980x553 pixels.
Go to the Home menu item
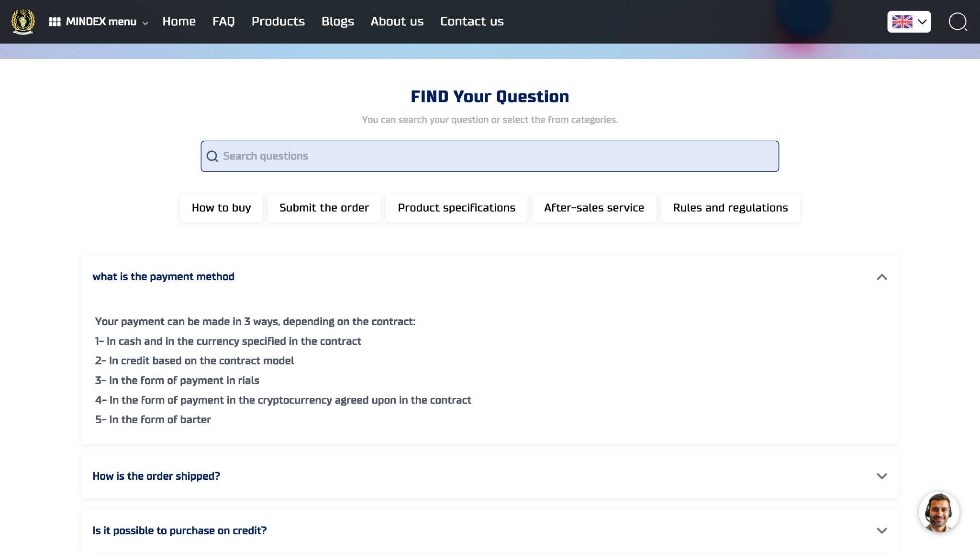[x=179, y=22]
